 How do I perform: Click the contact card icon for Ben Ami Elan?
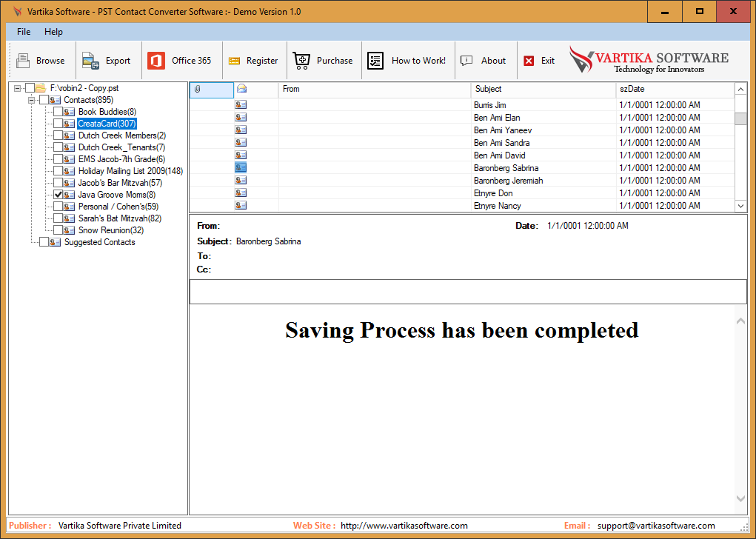click(x=241, y=117)
